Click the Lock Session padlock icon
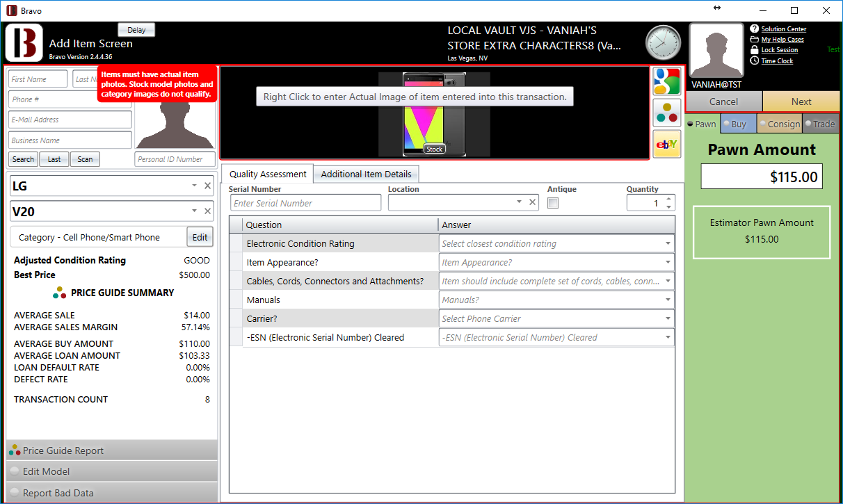 [x=755, y=50]
